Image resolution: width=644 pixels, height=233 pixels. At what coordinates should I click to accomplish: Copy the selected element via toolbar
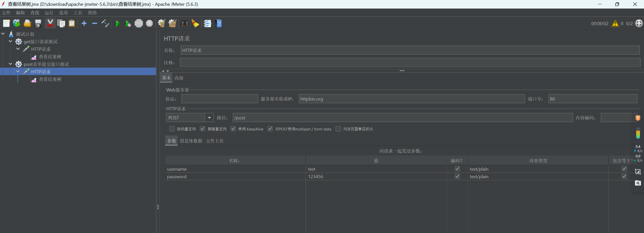pyautogui.click(x=61, y=23)
